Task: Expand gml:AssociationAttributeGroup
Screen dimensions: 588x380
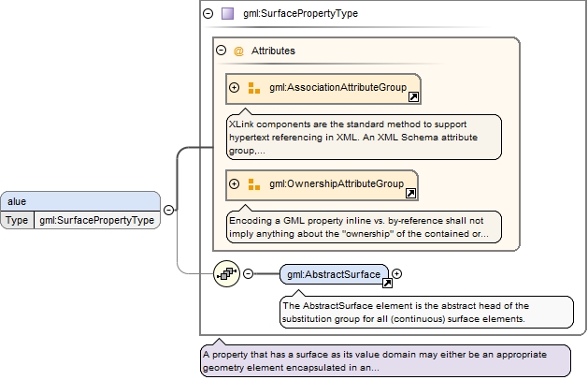Action: point(235,88)
